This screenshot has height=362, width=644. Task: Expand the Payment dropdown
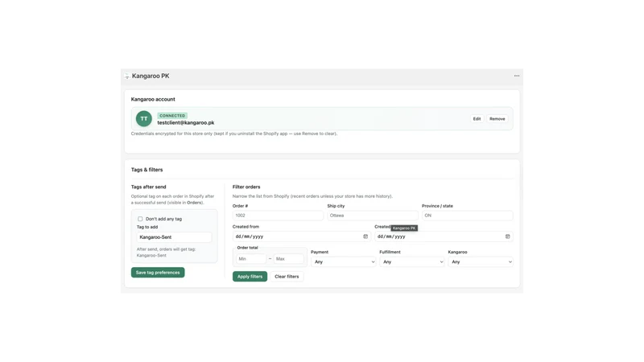tap(343, 262)
